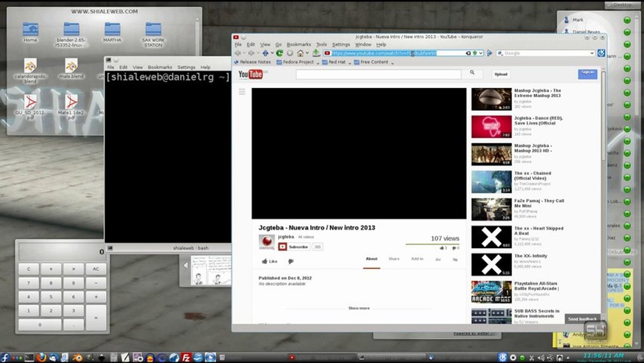Click the taskbar clock showing 11:56:11 AM

[603, 355]
